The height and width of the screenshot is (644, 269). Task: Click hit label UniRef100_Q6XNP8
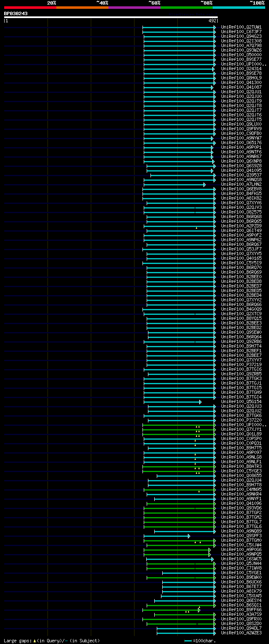(x=241, y=161)
